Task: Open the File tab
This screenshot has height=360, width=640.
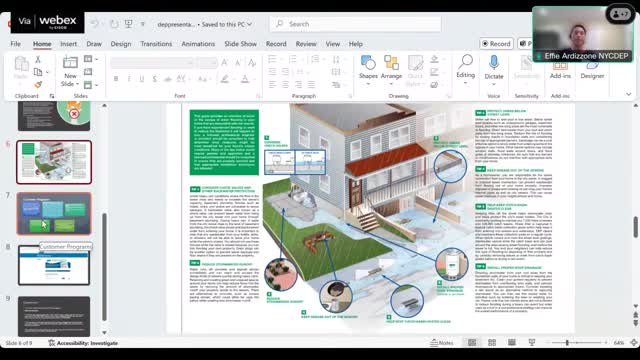Action: point(16,44)
